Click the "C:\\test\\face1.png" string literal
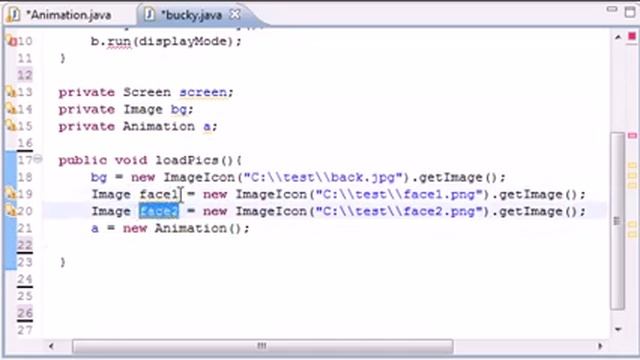The image size is (640, 360). [399, 194]
